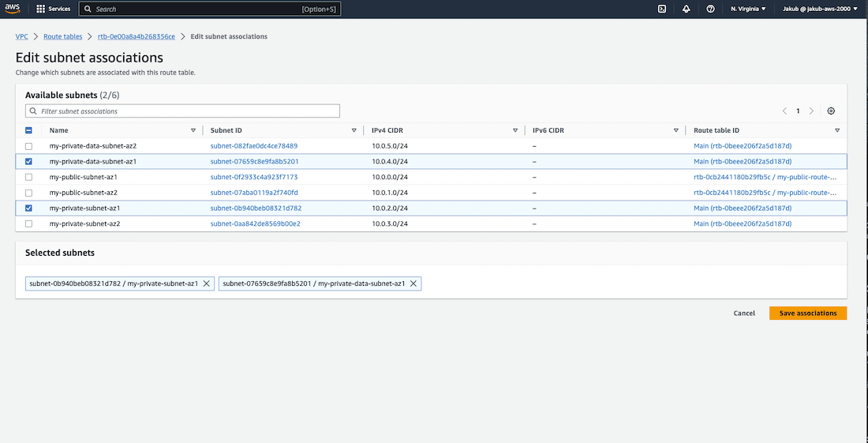Open the help question mark icon
868x443 pixels.
click(x=711, y=9)
